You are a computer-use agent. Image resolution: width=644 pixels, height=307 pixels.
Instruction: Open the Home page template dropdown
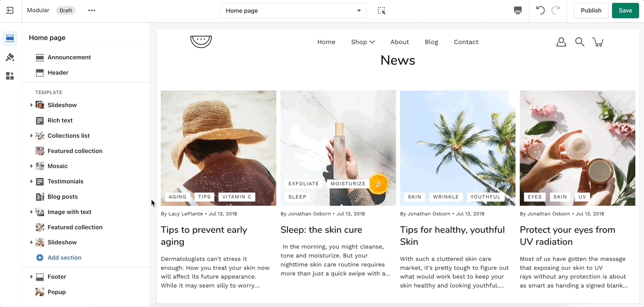[293, 10]
